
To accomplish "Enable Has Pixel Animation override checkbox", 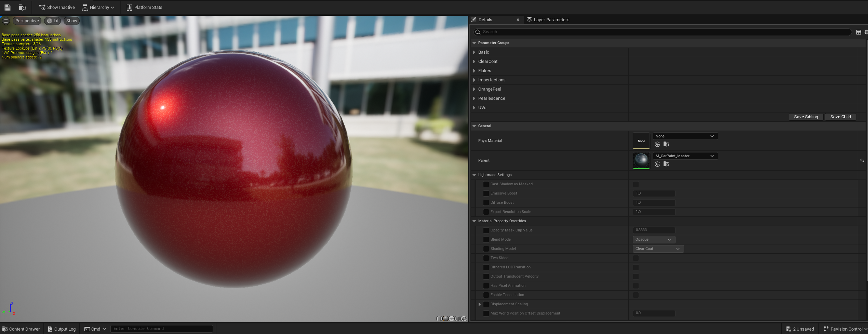I will 486,286.
